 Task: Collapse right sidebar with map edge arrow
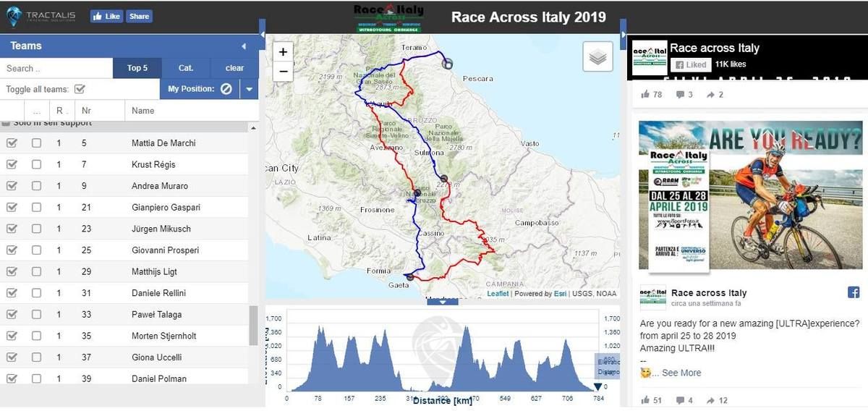click(623, 33)
